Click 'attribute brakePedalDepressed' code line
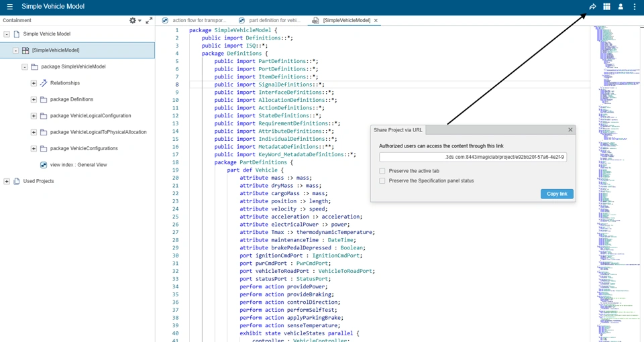The width and height of the screenshot is (644, 342). (303, 248)
